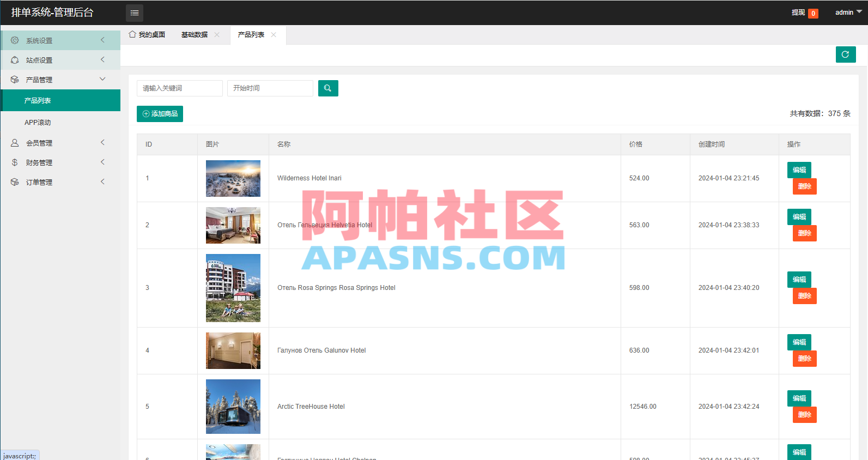This screenshot has width=868, height=460.
Task: Click the 产品管理 cube icon
Action: 15,80
